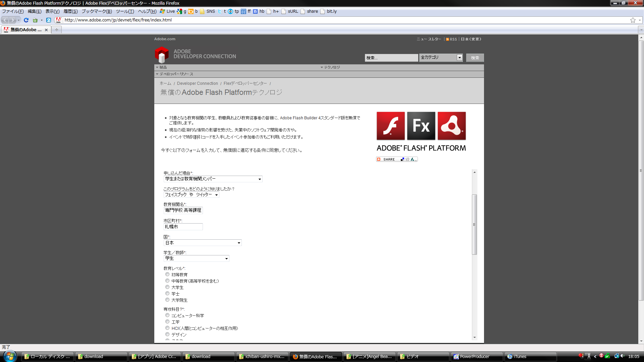Select HCI major radio button
644x362 pixels.
(x=167, y=328)
